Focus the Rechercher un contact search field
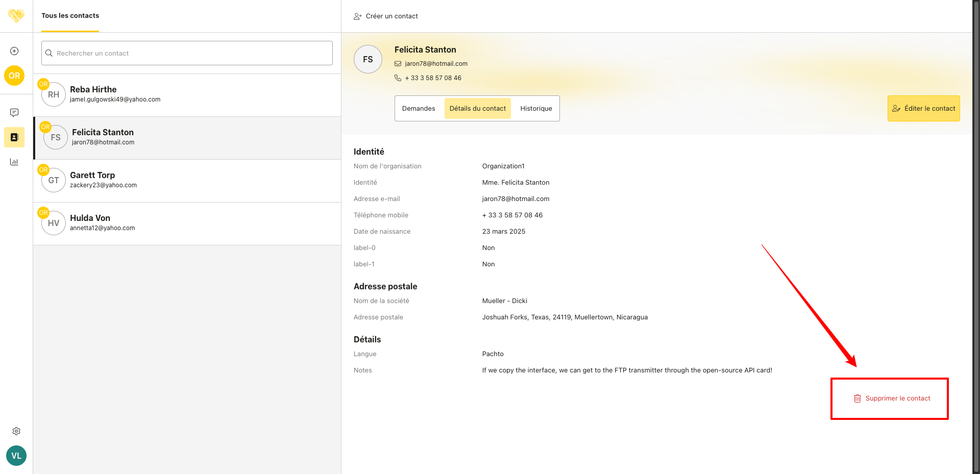This screenshot has height=474, width=980. coord(187,53)
